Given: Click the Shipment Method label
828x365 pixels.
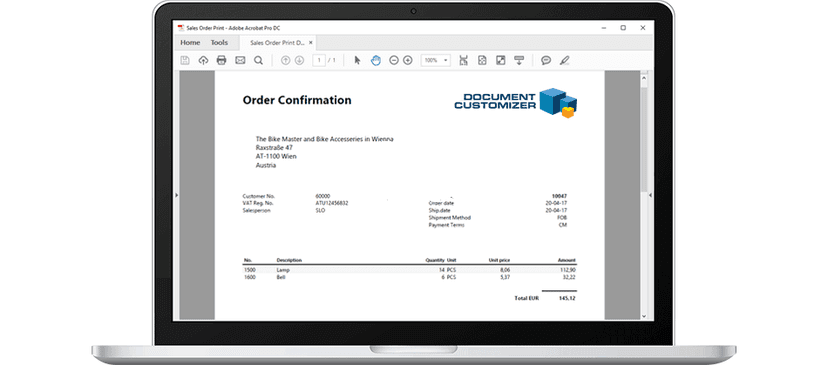Looking at the screenshot, I should pyautogui.click(x=449, y=218).
